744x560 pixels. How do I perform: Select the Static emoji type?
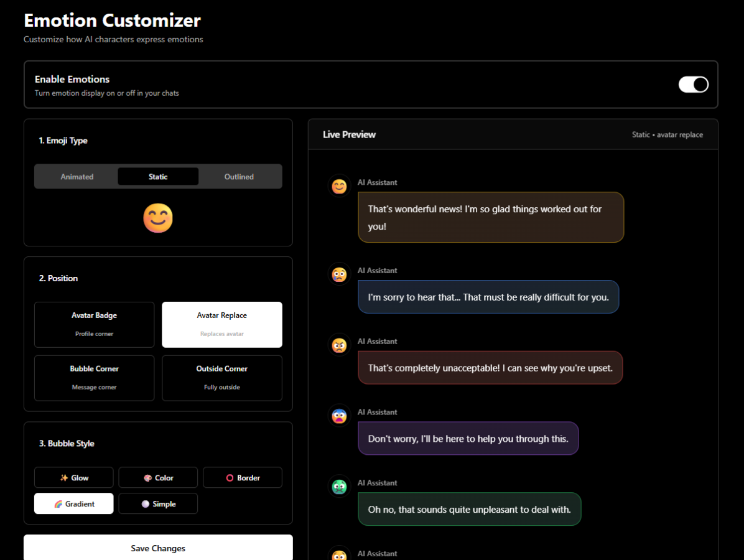click(x=158, y=177)
